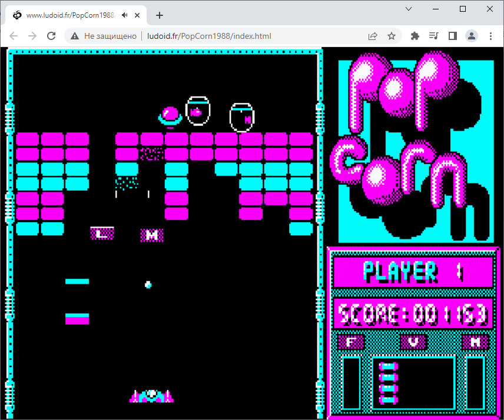Image resolution: width=504 pixels, height=420 pixels.
Task: Open a new browser tab
Action: (x=160, y=15)
